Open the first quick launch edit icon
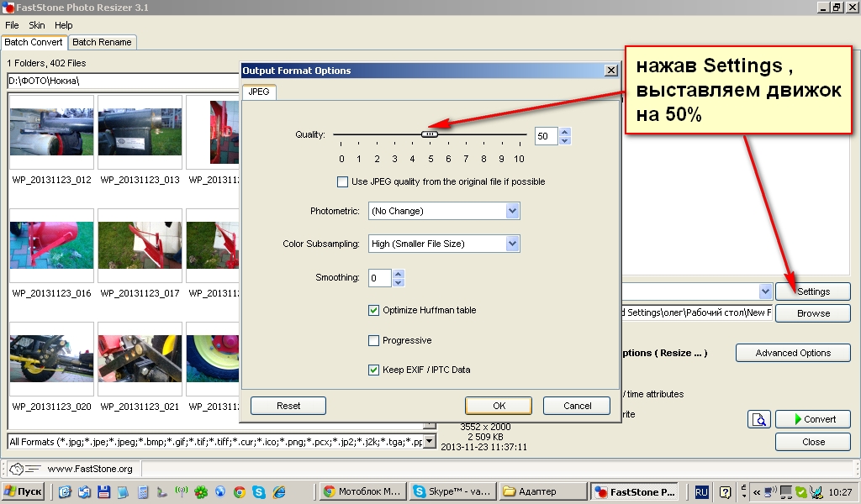Viewport: 861px width, 504px height. point(65,492)
